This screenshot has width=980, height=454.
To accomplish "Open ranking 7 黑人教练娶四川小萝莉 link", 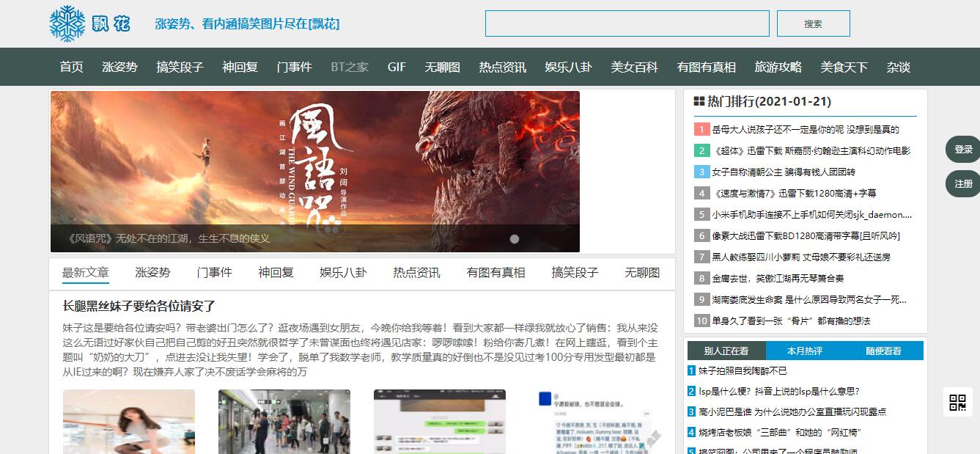I will 801,257.
